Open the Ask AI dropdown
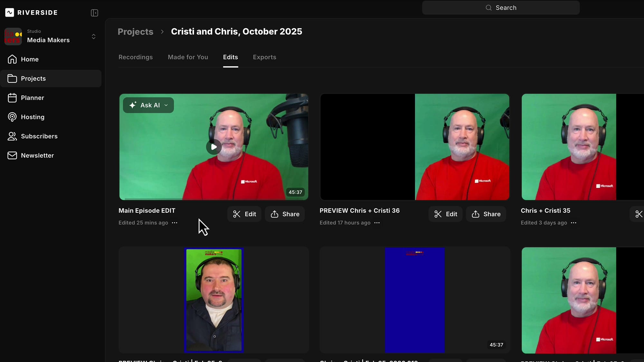Viewport: 644px width, 362px height. [148, 105]
